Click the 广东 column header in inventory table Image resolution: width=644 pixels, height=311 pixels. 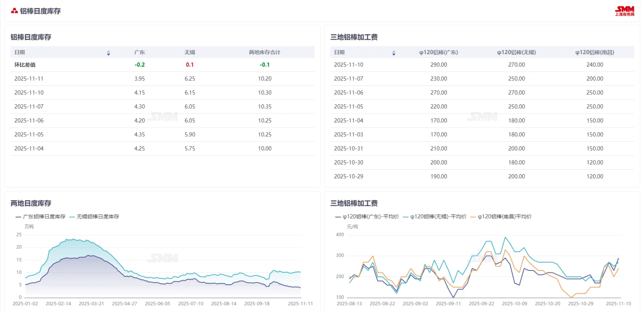tap(140, 53)
